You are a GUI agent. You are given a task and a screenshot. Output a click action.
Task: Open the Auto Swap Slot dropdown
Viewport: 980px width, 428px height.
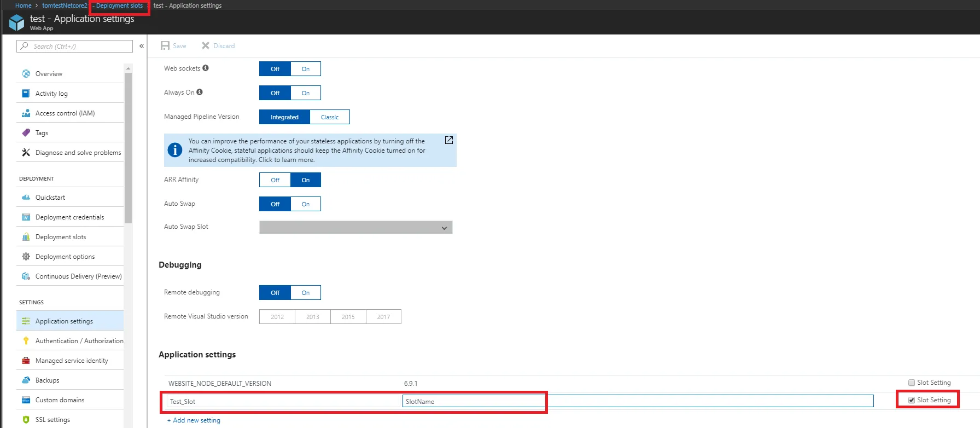pos(356,228)
